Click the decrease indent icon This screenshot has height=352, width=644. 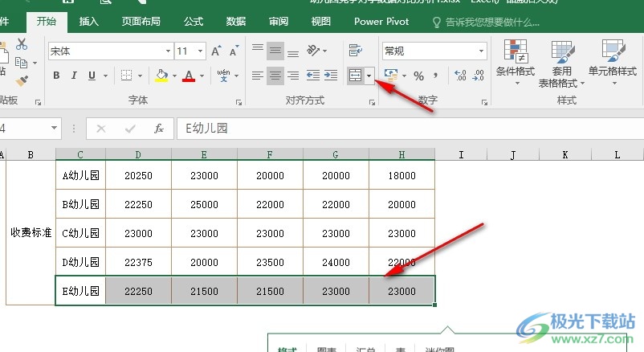click(x=313, y=76)
